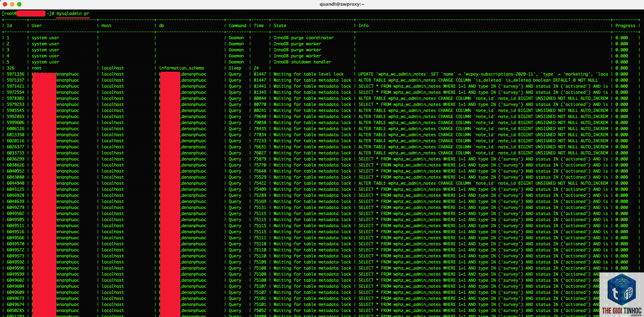
Task: Click process Id '6049566'
Action: coord(15,238)
